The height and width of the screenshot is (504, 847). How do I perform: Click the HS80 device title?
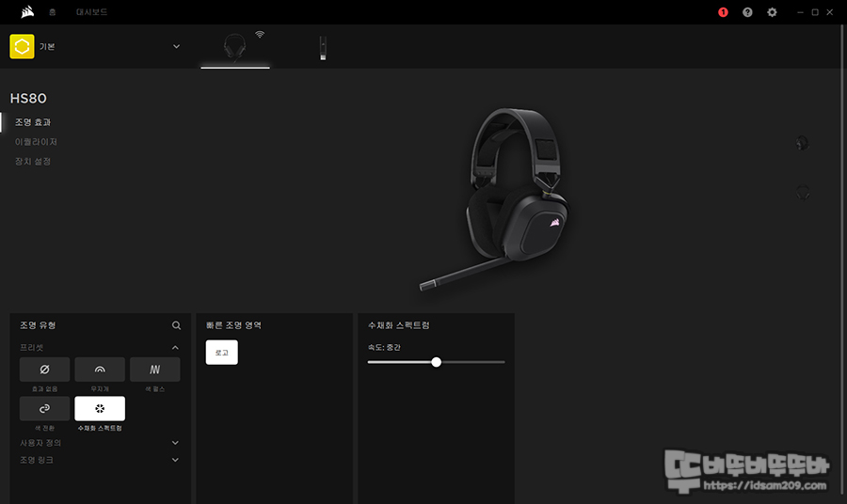(28, 98)
